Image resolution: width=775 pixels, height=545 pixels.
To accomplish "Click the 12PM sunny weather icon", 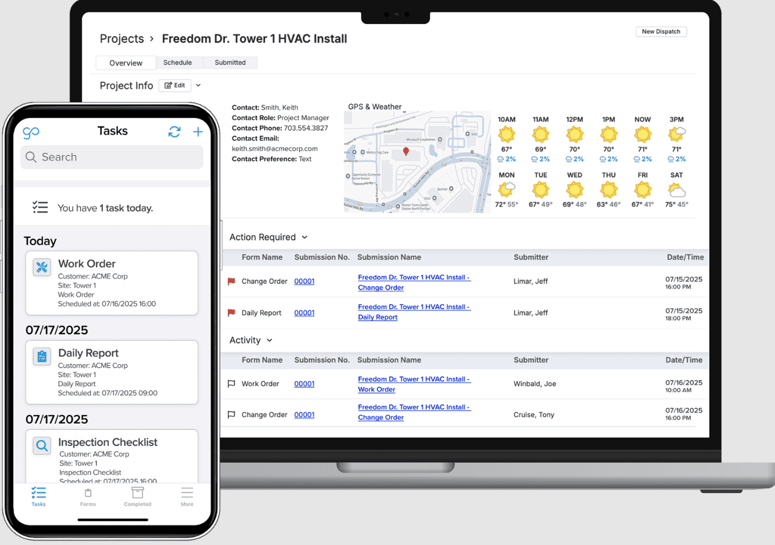I will coord(574,134).
